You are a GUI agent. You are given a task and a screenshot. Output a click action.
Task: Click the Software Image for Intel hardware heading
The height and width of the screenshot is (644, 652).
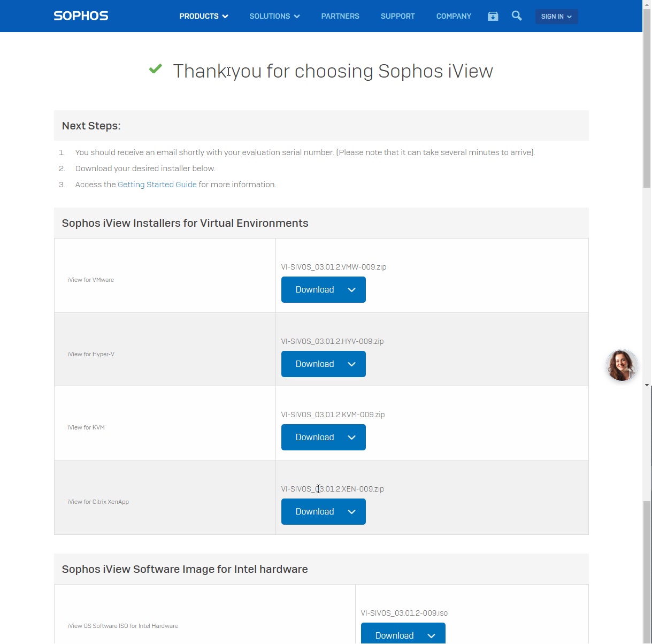coord(185,569)
